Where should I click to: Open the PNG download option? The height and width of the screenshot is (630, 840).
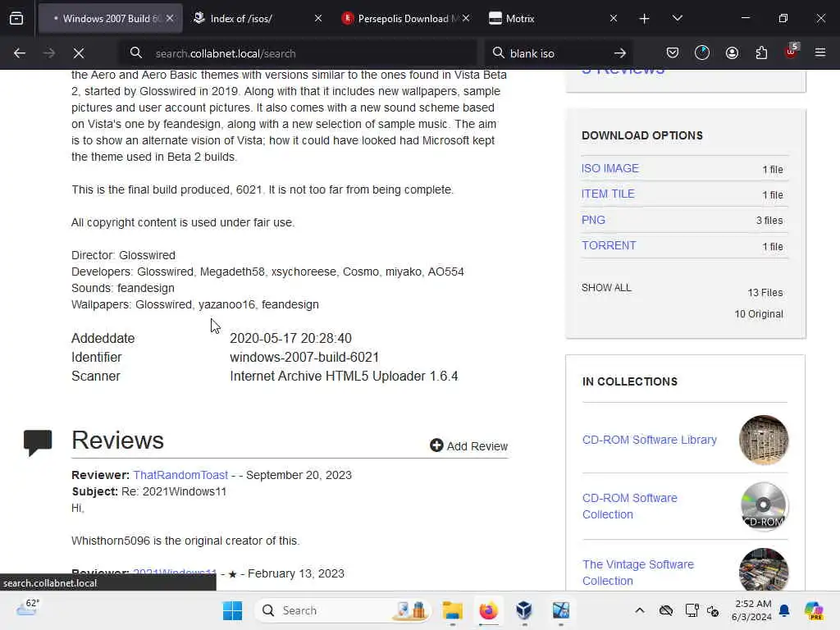click(594, 220)
